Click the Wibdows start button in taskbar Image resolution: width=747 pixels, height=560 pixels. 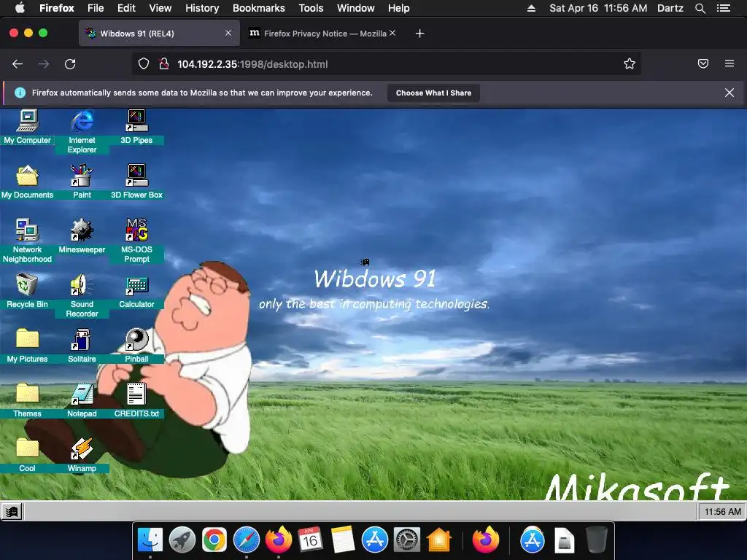coord(12,512)
